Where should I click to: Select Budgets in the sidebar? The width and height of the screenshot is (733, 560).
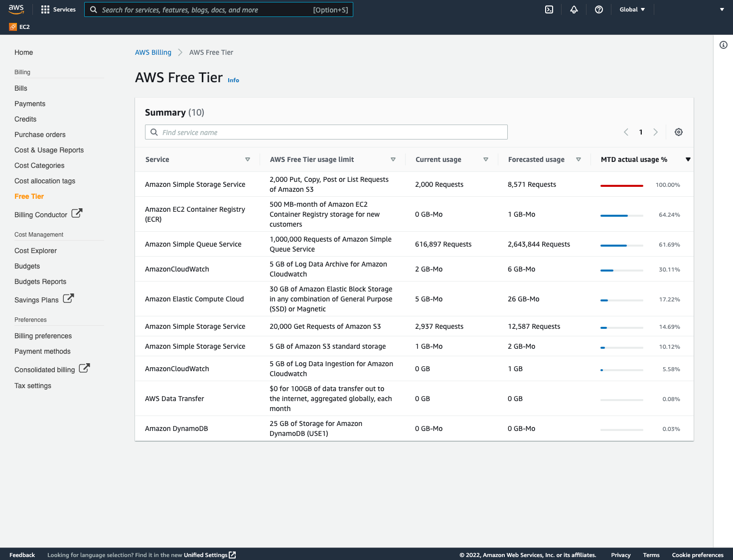[27, 266]
